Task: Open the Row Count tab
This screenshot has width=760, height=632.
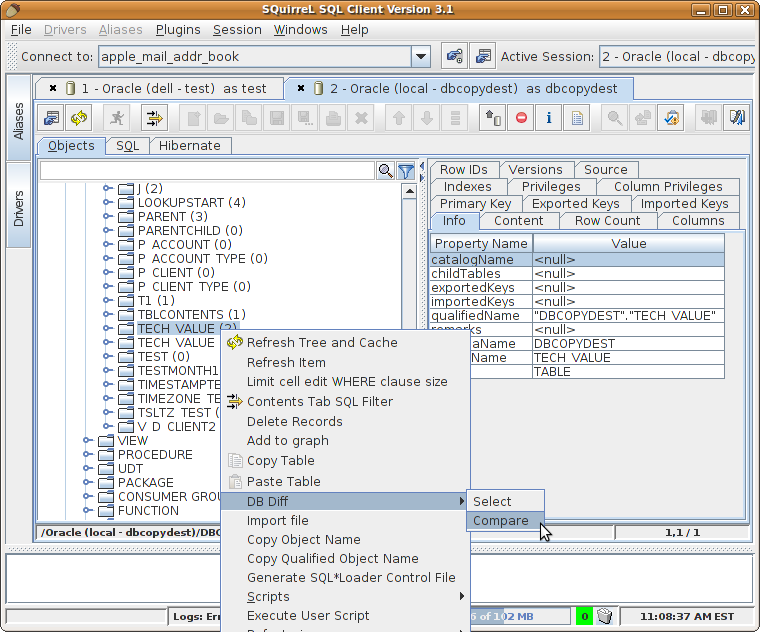Action: point(607,221)
